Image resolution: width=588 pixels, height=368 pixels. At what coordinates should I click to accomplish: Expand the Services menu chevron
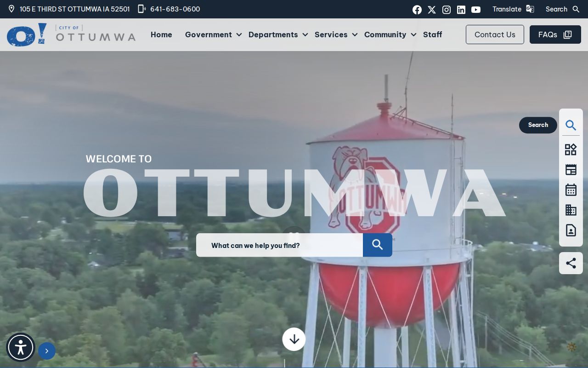click(355, 34)
